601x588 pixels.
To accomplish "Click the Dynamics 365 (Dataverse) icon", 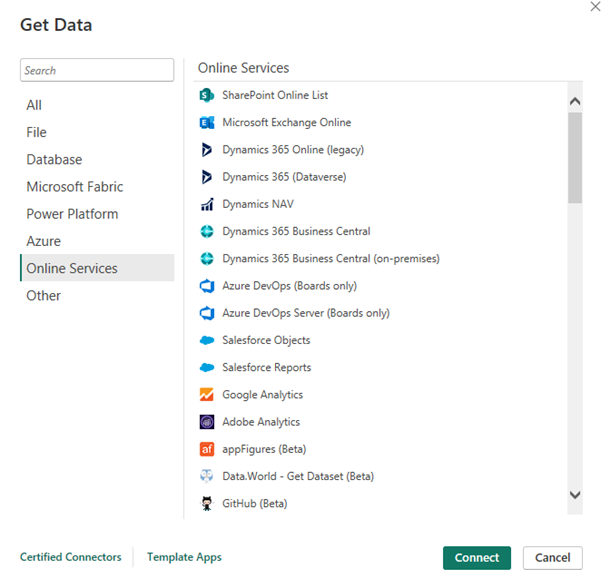I will point(207,177).
